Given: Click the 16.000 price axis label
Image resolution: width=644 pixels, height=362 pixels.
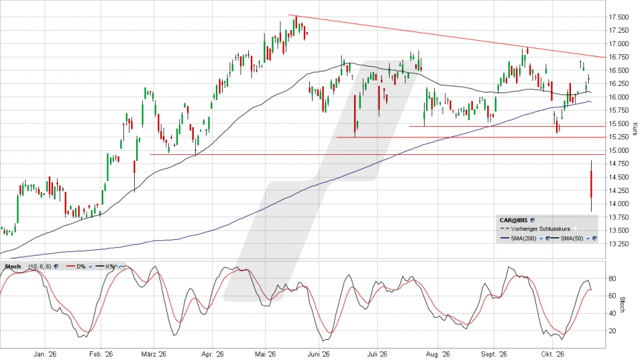Looking at the screenshot, I should pos(619,97).
